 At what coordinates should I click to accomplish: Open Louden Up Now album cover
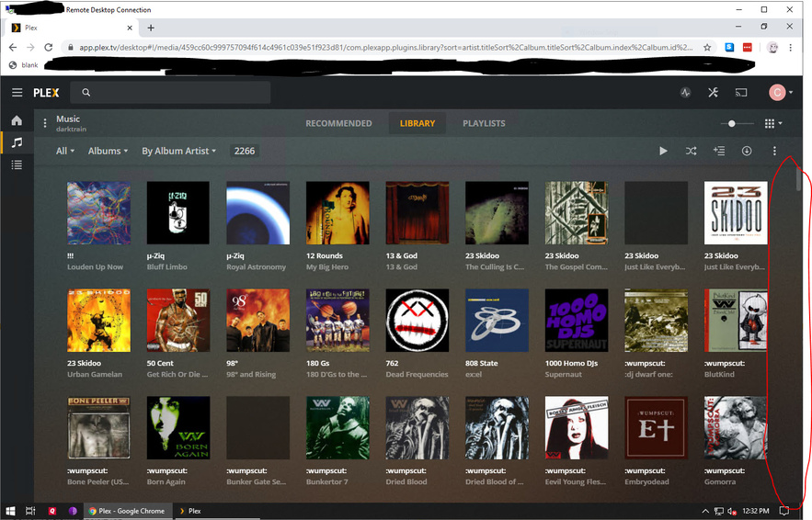(x=99, y=212)
